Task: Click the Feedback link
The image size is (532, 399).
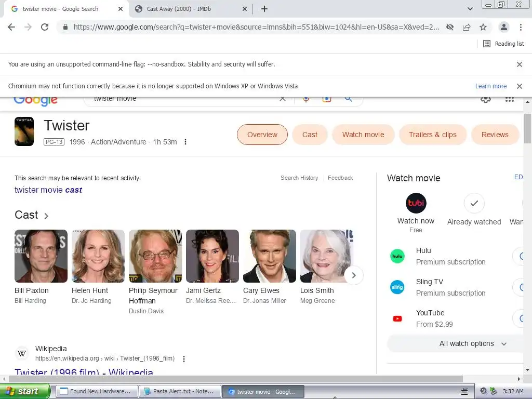Action: 340,178
